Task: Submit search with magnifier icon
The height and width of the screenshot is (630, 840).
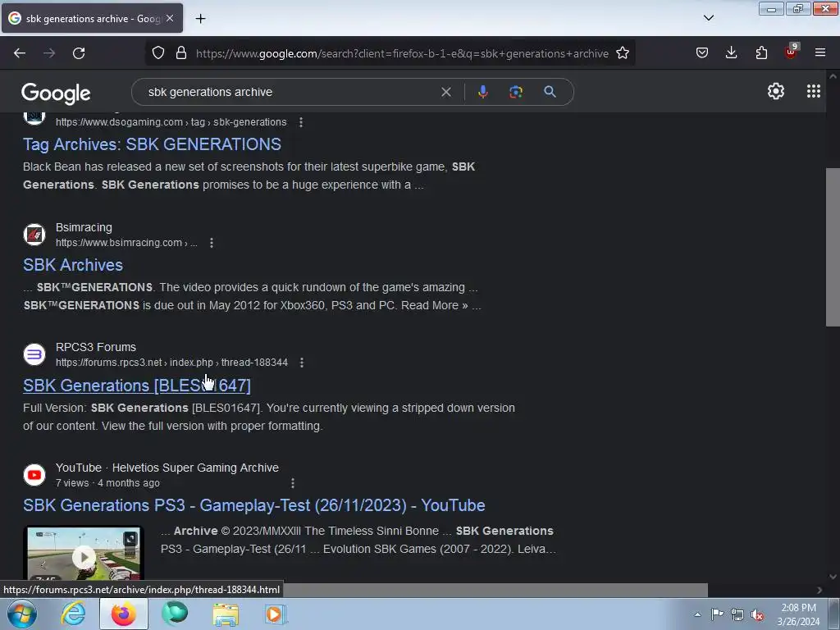Action: (550, 92)
